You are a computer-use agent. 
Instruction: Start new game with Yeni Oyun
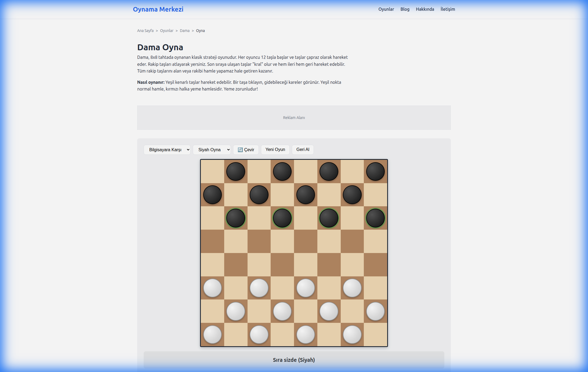click(275, 150)
